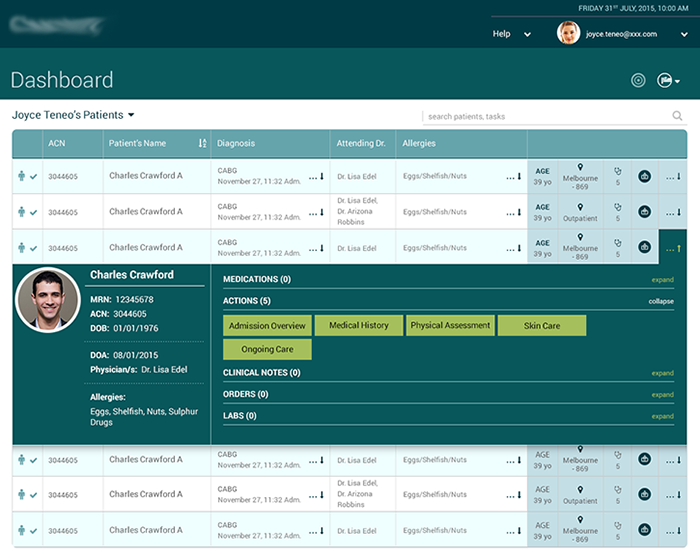
Task: Open the joyce.teneo user account menu
Action: [x=622, y=34]
